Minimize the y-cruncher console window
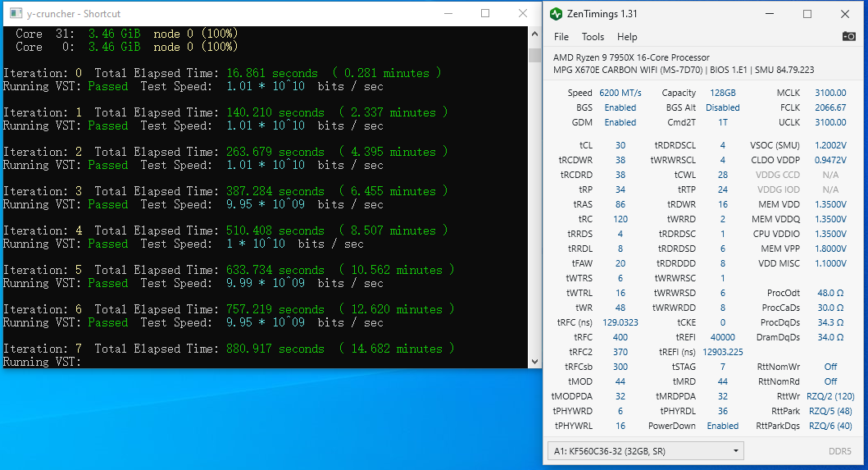 [448, 13]
